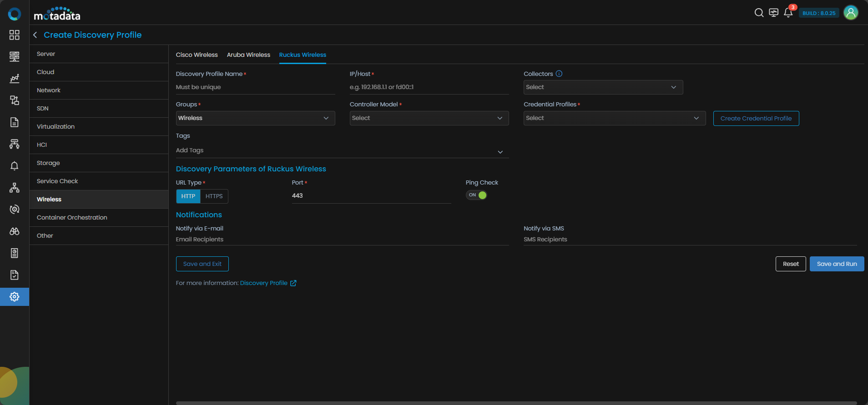Viewport: 868px width, 405px height.
Task: Select Network in the category list
Action: click(x=49, y=90)
